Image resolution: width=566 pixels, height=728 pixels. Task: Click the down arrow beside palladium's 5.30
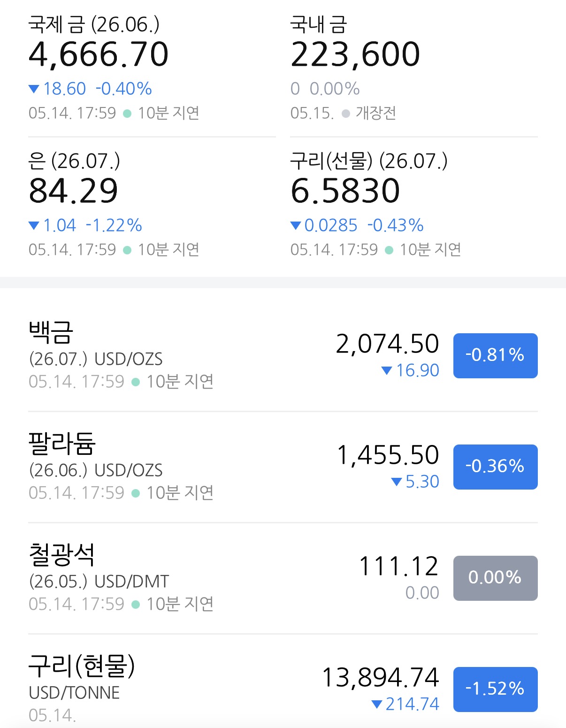(396, 482)
